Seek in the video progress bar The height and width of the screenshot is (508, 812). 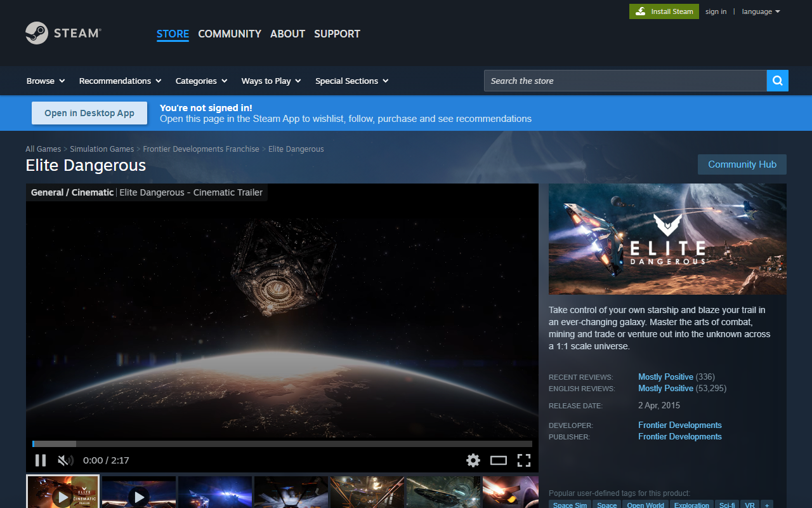tap(282, 444)
